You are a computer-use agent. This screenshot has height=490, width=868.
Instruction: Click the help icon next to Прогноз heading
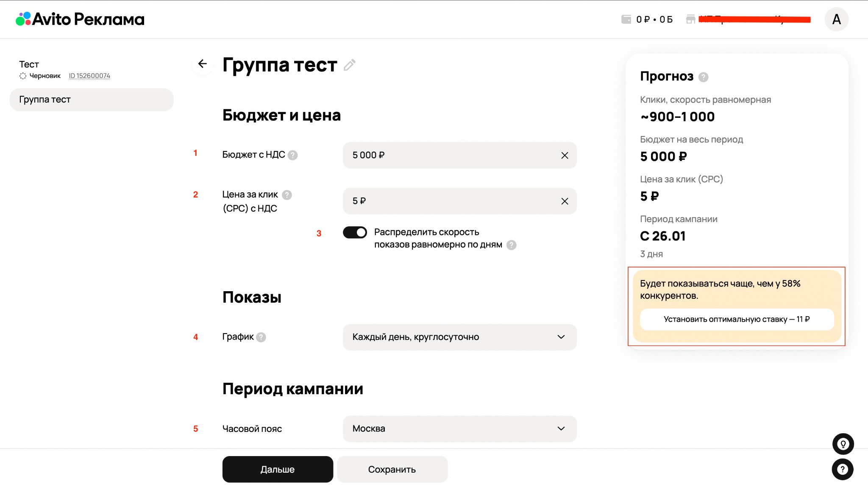click(703, 77)
